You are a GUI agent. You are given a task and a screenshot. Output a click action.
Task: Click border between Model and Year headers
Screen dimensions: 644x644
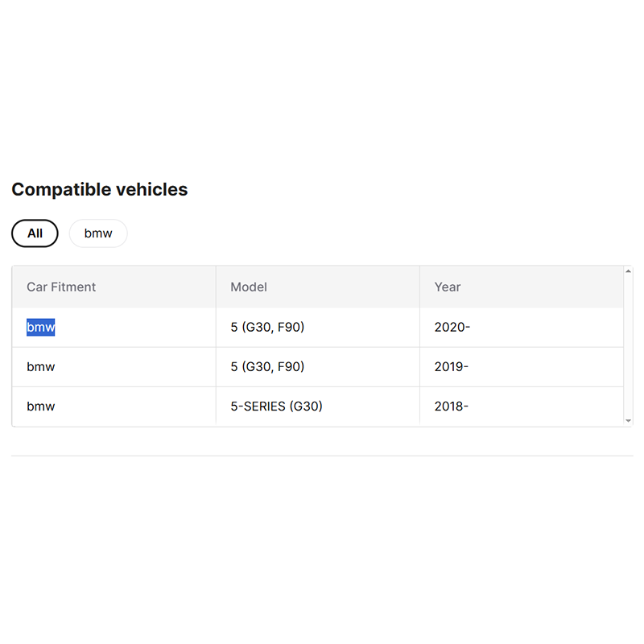(419, 287)
